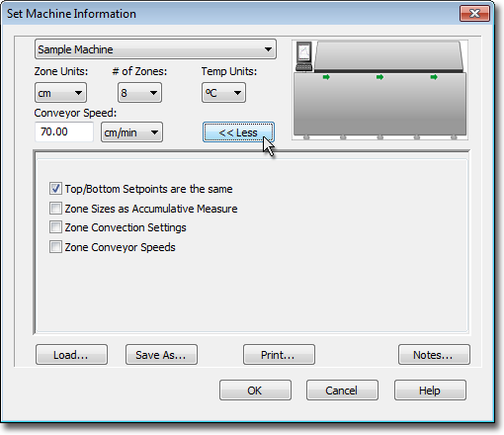Screen dimensions: 504x435
Task: Click the middle green conveyor arrow
Action: pos(379,77)
